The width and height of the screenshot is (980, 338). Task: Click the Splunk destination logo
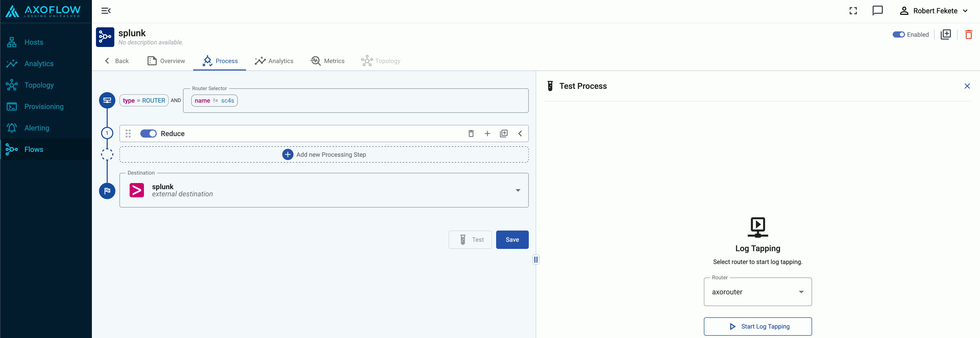tap(137, 190)
